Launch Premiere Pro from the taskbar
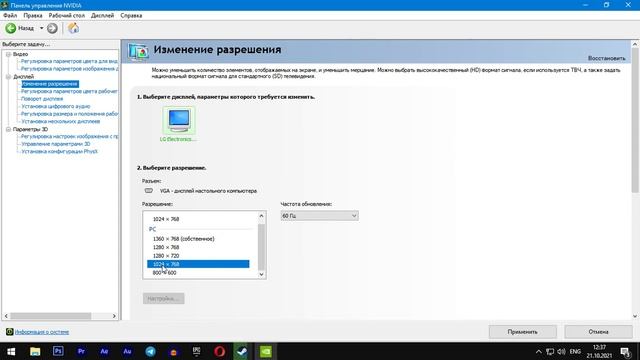 [x=81, y=351]
